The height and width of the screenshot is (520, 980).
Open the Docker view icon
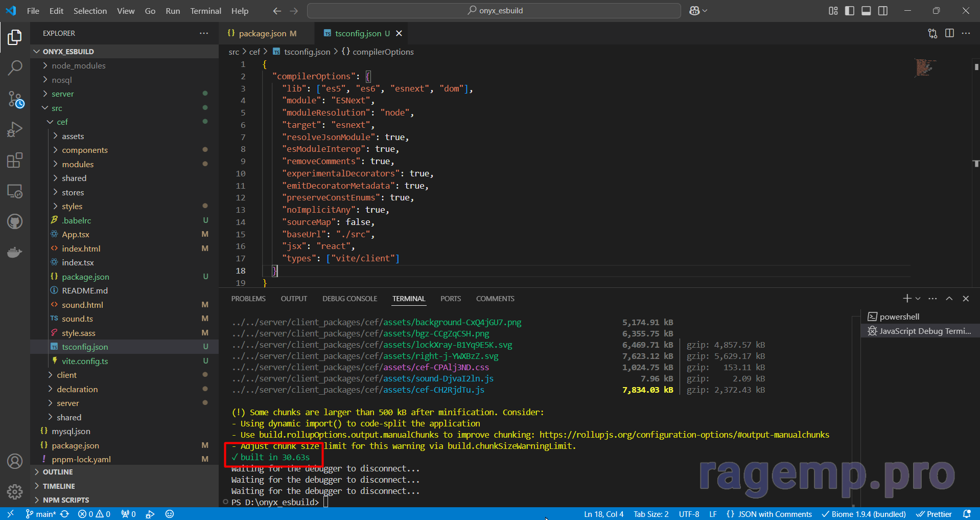point(15,252)
